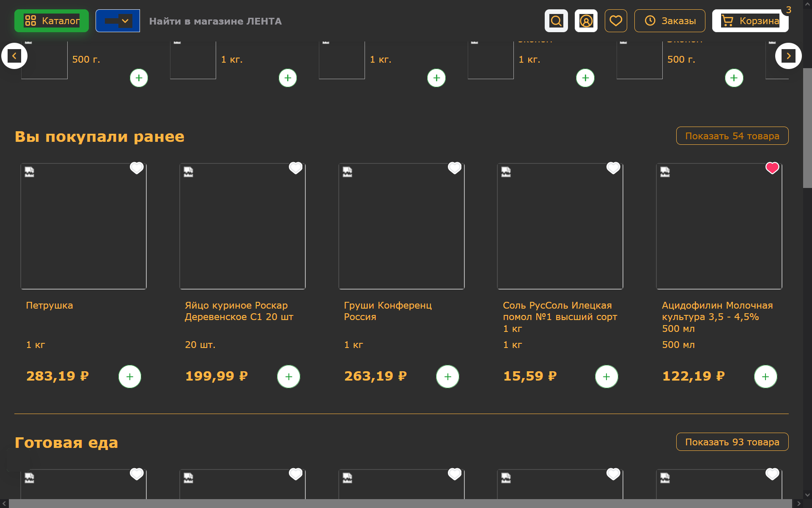Screen dimensions: 812x508
Task: Open the Заказы orders page
Action: 669,21
